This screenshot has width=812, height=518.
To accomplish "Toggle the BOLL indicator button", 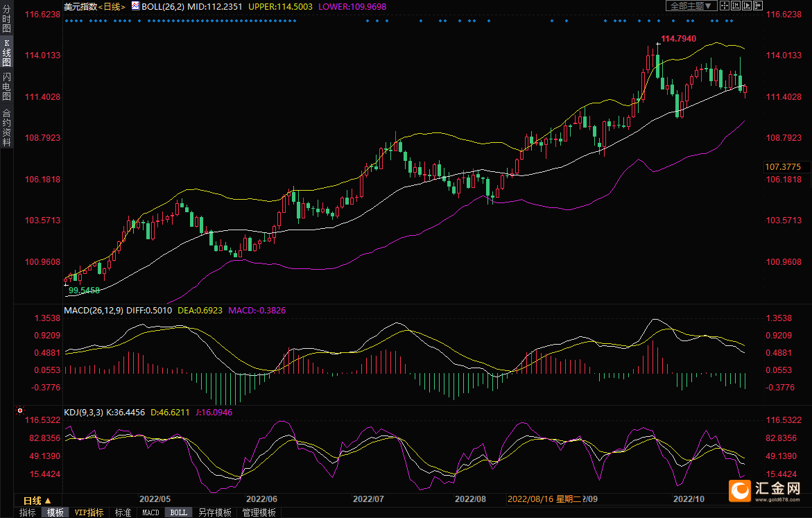I will (x=178, y=512).
